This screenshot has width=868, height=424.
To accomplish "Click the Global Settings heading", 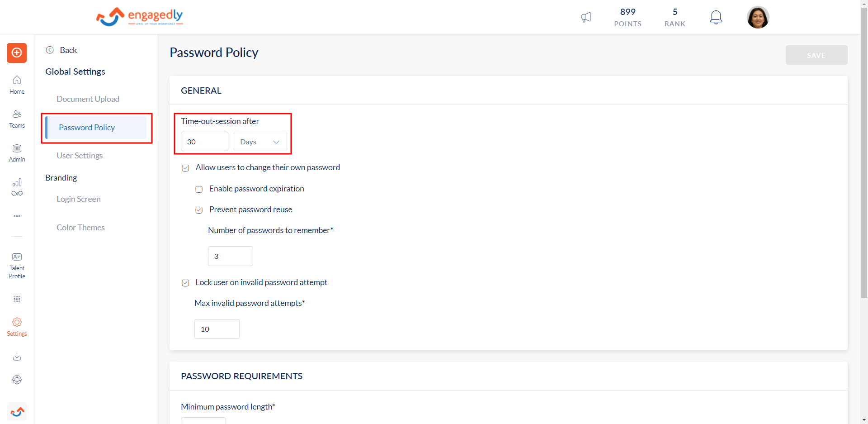I will coord(75,71).
